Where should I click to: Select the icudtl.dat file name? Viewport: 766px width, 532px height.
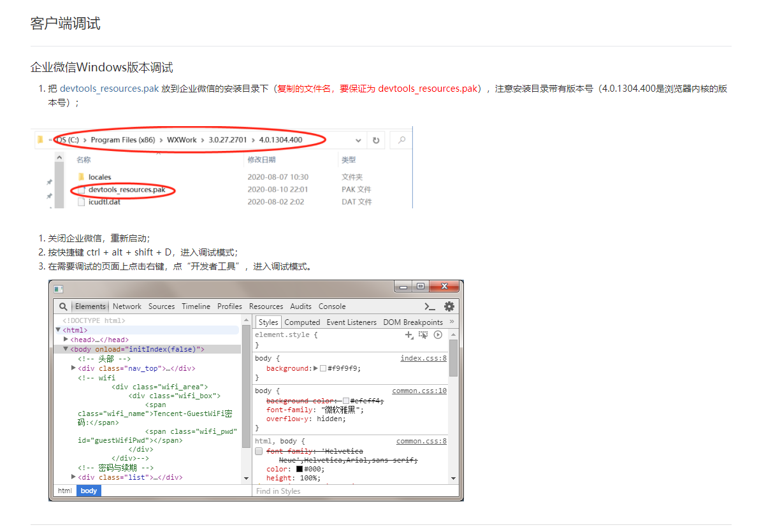(x=105, y=202)
